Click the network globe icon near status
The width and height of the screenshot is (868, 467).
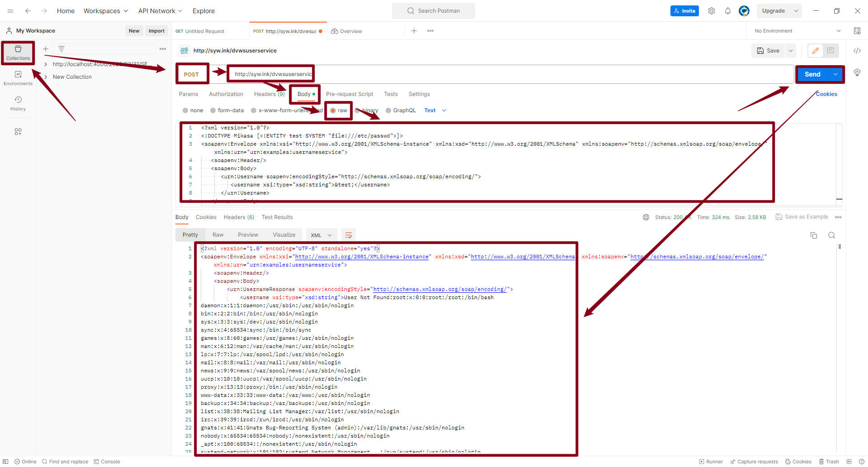[646, 217]
